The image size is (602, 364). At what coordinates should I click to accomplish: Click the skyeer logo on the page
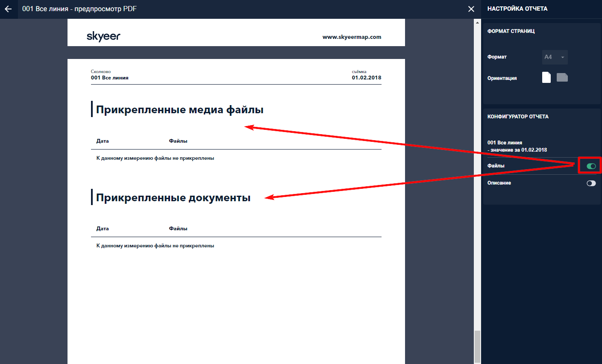[103, 36]
